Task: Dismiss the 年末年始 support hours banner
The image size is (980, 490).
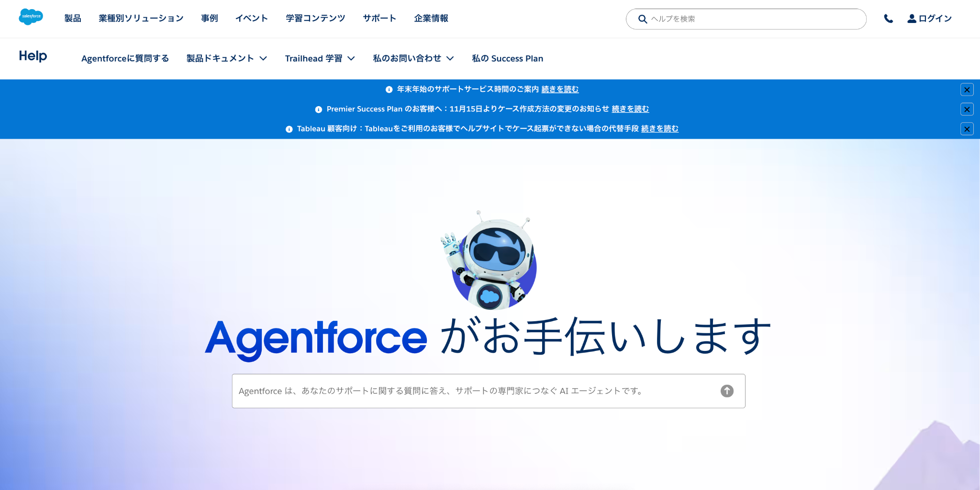Action: pyautogui.click(x=967, y=89)
